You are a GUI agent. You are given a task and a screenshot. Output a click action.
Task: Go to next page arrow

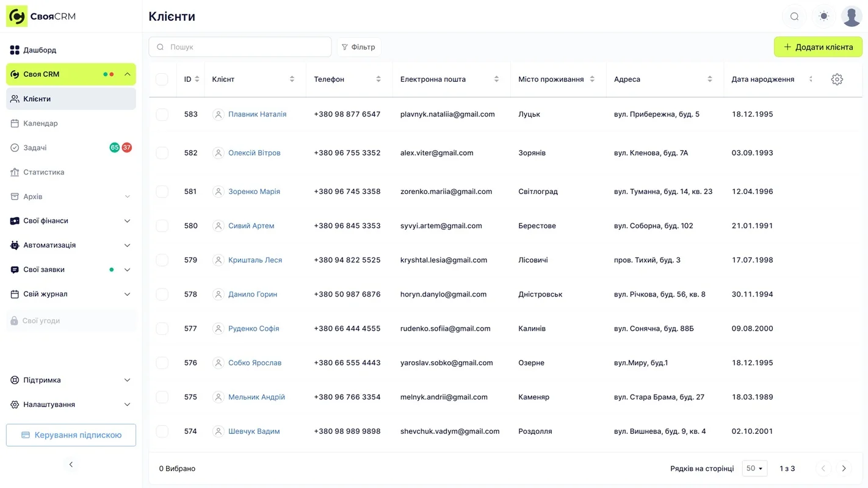pyautogui.click(x=844, y=468)
